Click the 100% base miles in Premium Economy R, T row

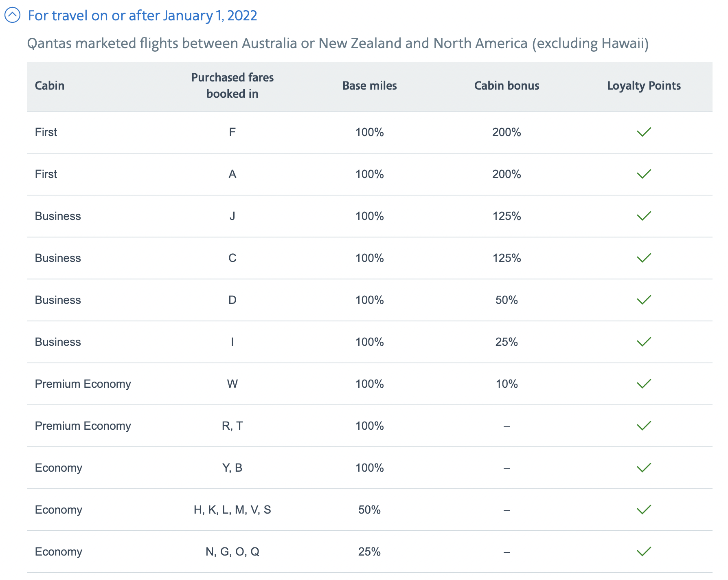point(369,426)
